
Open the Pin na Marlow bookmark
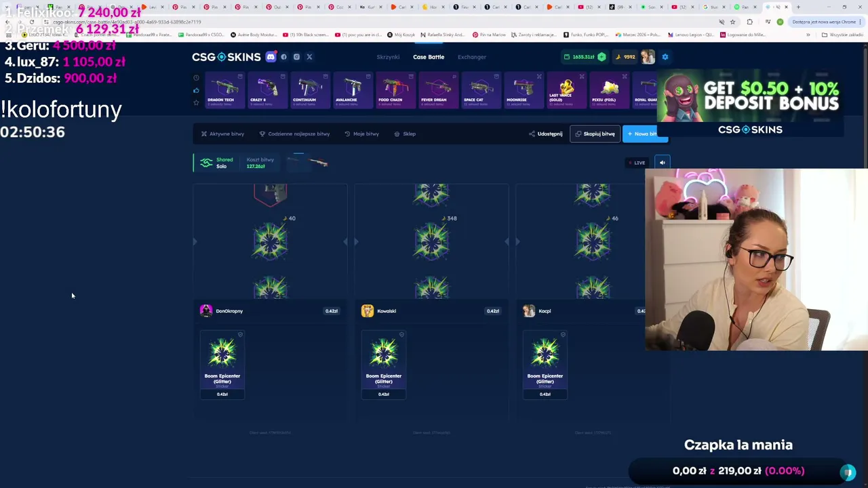point(489,35)
